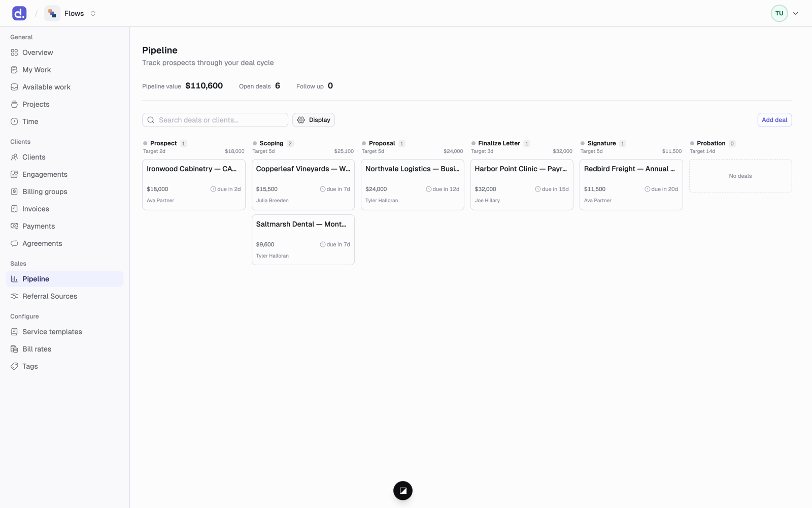Open the Overview sidebar icon
Image resolution: width=812 pixels, height=508 pixels.
pyautogui.click(x=14, y=52)
